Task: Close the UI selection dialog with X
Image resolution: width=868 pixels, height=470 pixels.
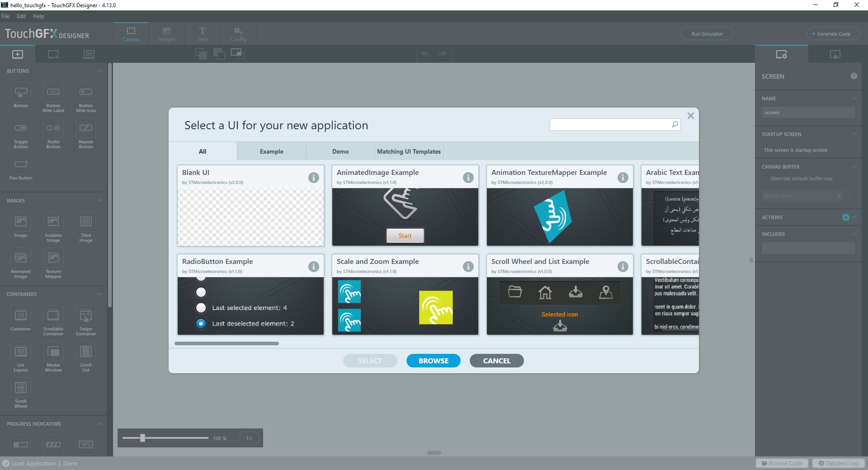Action: (x=690, y=116)
